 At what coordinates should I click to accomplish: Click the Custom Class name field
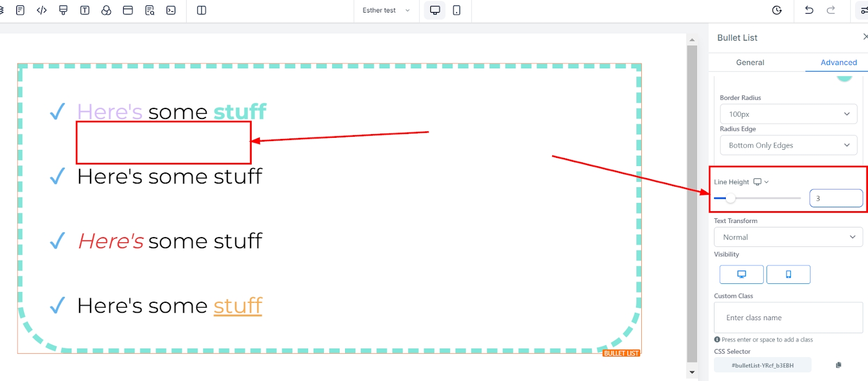coord(788,317)
